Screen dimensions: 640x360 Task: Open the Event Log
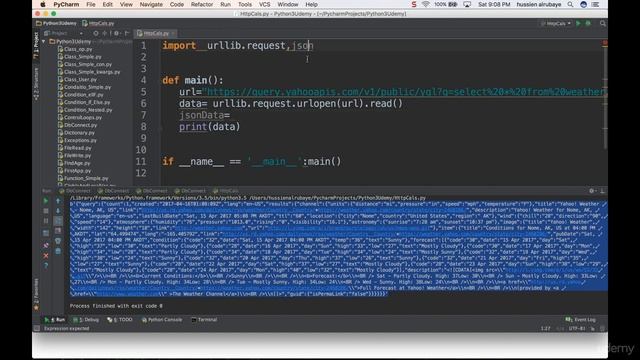tap(581, 320)
